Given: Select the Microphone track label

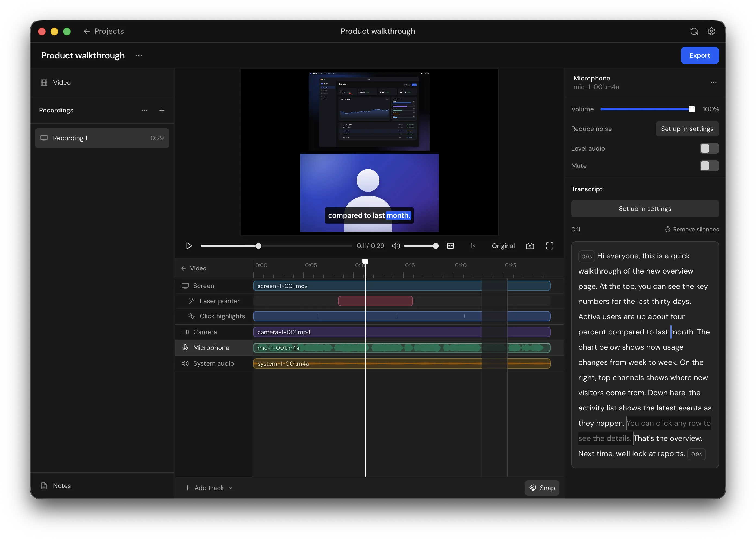Looking at the screenshot, I should pos(211,347).
